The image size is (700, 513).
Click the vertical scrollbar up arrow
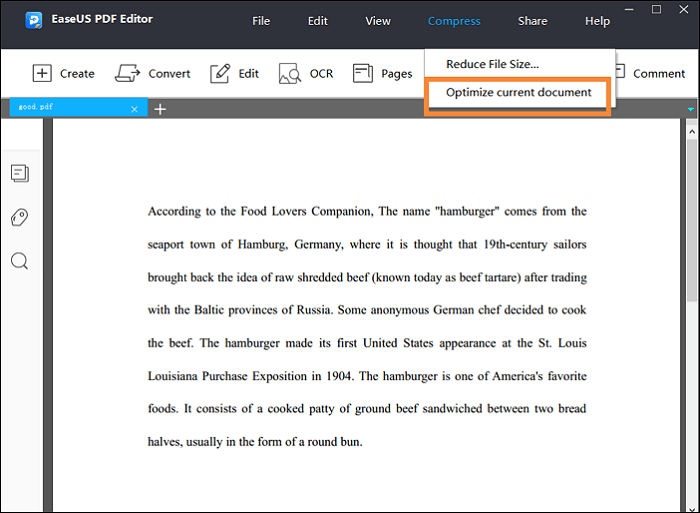click(x=692, y=131)
